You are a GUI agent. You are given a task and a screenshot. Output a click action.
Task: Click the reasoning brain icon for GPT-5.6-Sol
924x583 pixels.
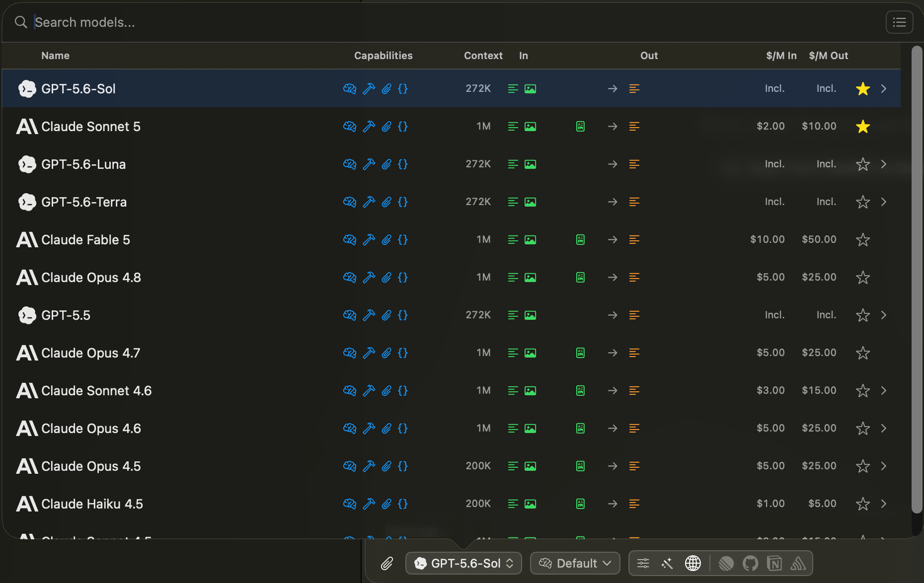350,88
